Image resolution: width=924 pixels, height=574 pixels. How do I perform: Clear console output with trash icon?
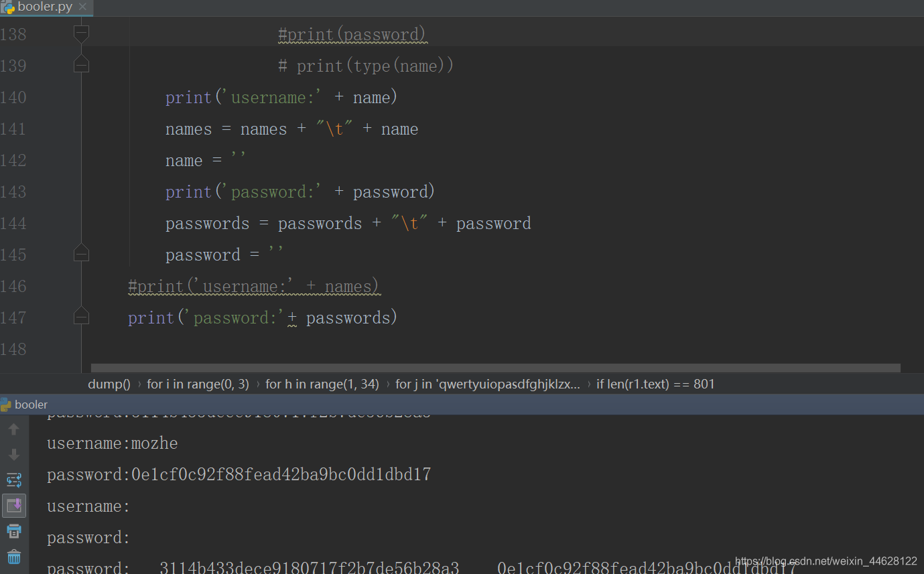14,557
